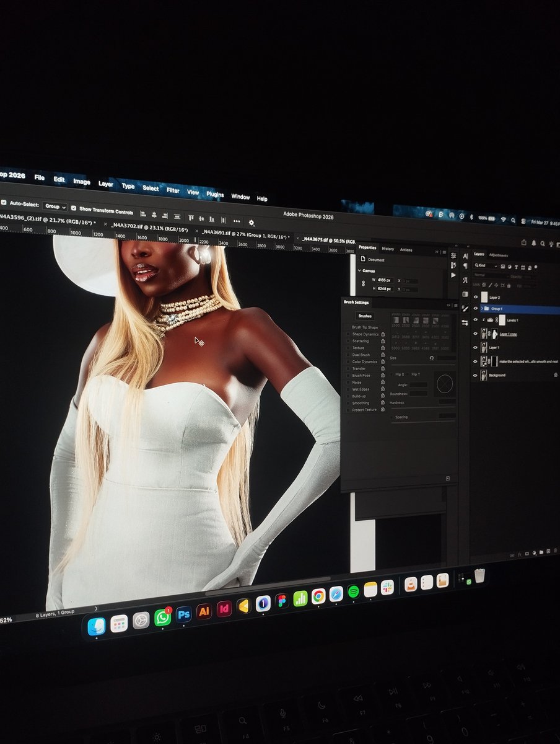
Task: Click the options bar settings gear icon
Action: 252,223
